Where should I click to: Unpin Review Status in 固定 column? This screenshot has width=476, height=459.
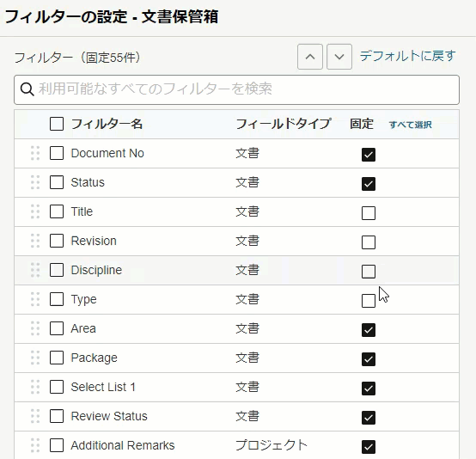click(x=369, y=418)
